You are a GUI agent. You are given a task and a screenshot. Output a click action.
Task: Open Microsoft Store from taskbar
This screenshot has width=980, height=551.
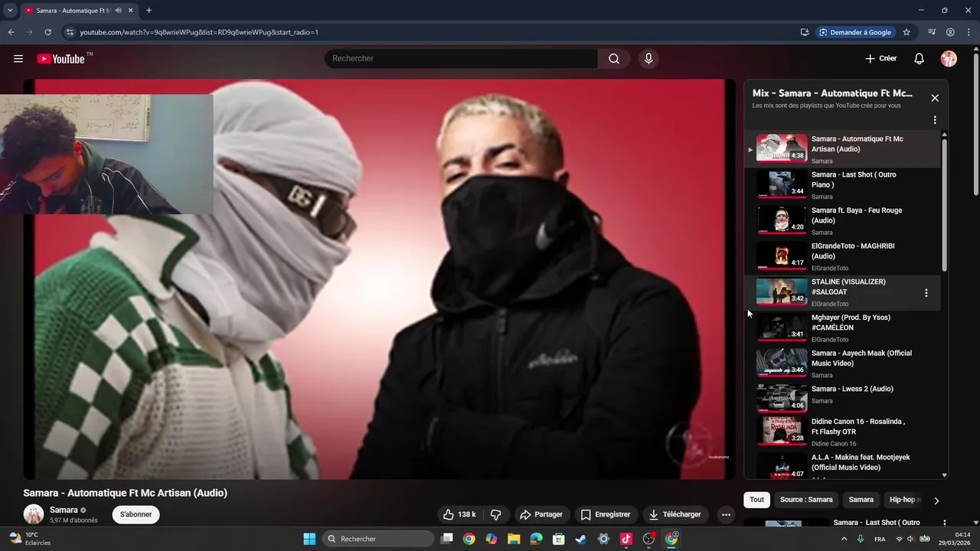[559, 539]
